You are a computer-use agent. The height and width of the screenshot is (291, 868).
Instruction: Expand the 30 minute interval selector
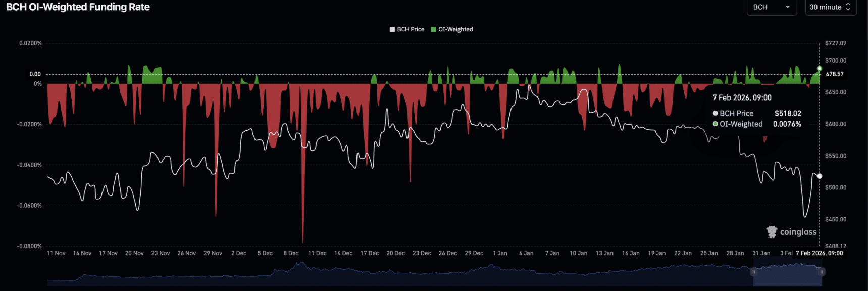[830, 7]
